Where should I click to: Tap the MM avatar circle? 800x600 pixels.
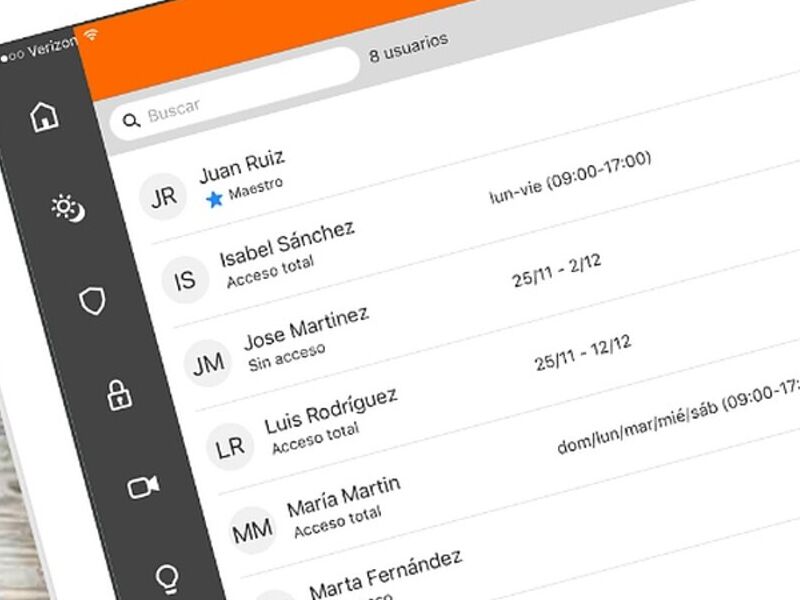[x=253, y=531]
